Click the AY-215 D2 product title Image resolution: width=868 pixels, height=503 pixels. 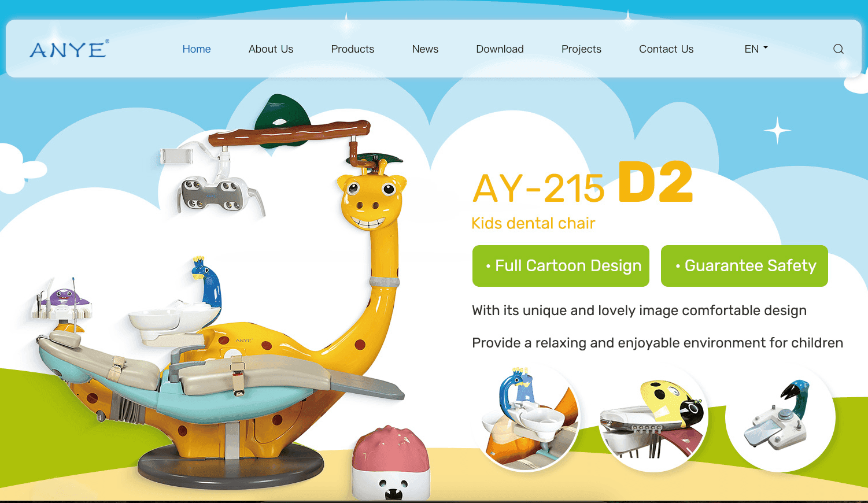tap(582, 183)
